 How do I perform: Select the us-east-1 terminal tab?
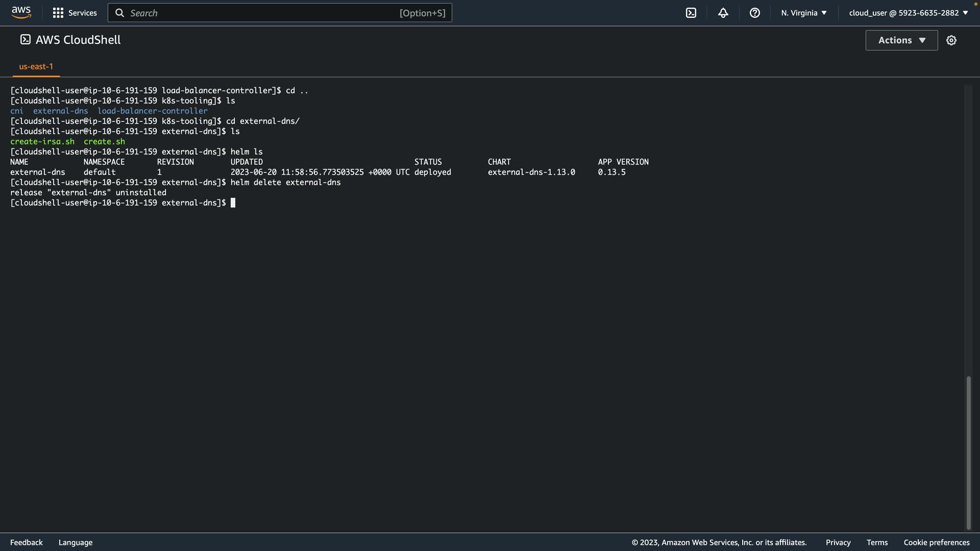(x=36, y=66)
